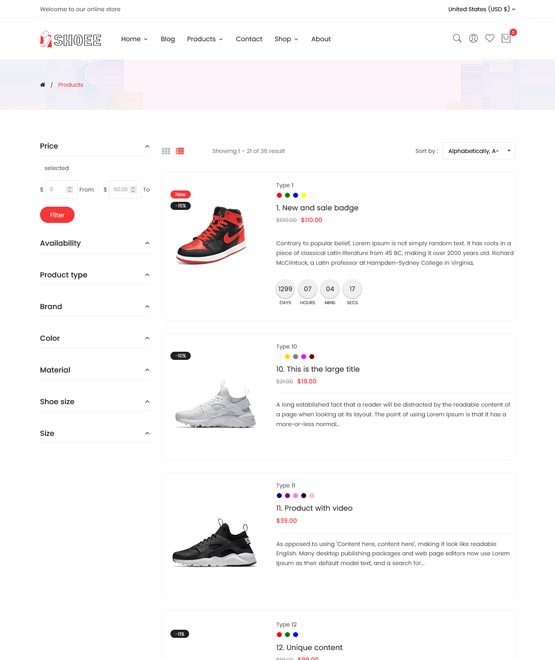
Task: Open the Blog menu item
Action: pos(167,39)
